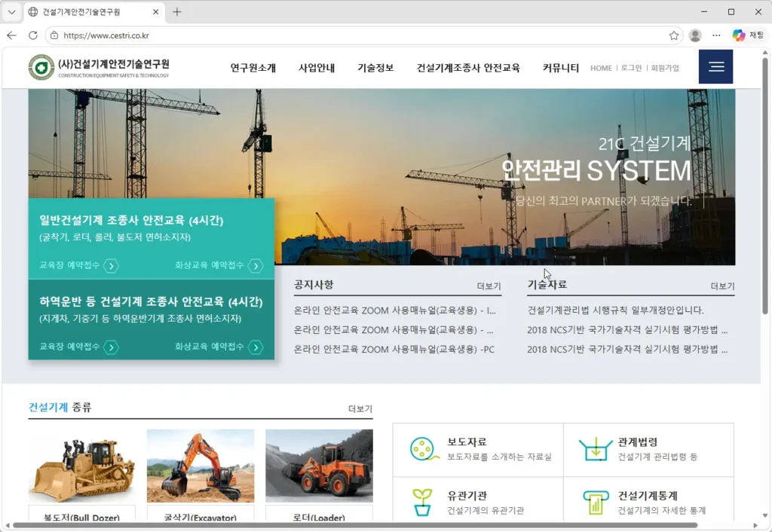The image size is (772, 532).
Task: Click the 공지사항 section heading
Action: (x=314, y=284)
